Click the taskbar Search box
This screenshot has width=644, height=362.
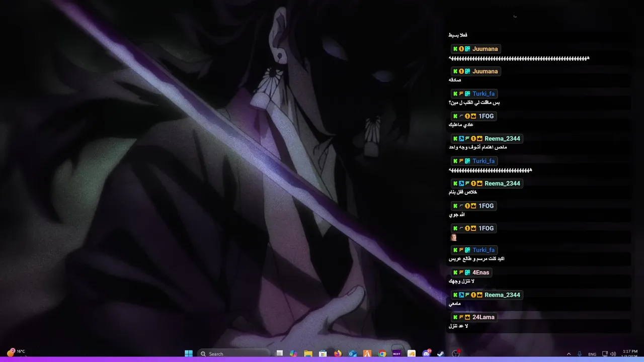click(233, 353)
